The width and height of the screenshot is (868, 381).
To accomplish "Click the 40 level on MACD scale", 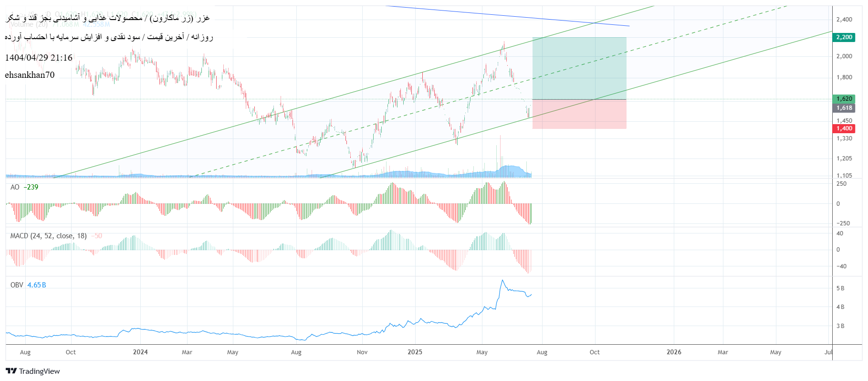I will [840, 233].
